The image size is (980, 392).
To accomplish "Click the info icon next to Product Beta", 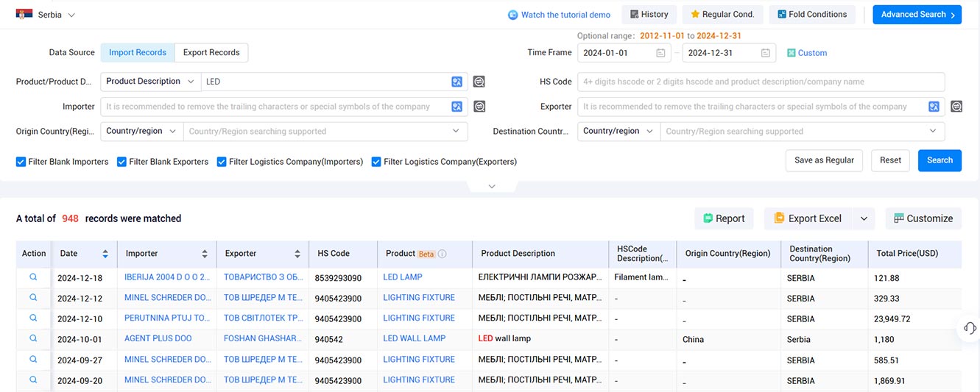I will (443, 254).
